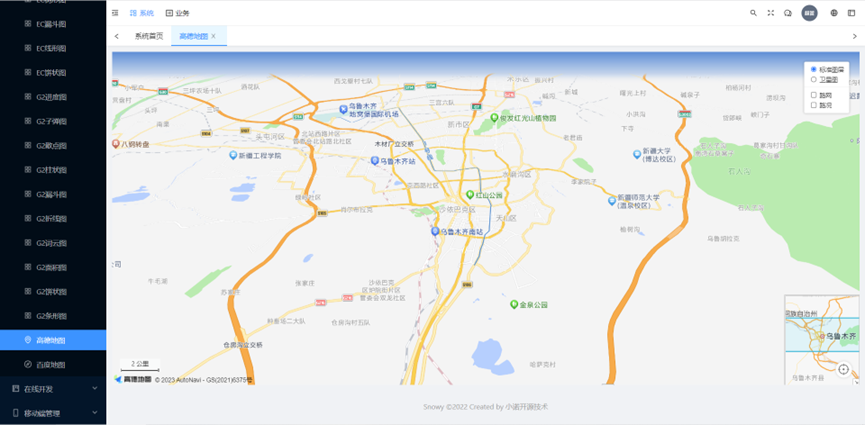Open the language globe icon
Image resolution: width=865 pixels, height=425 pixels.
pos(834,13)
